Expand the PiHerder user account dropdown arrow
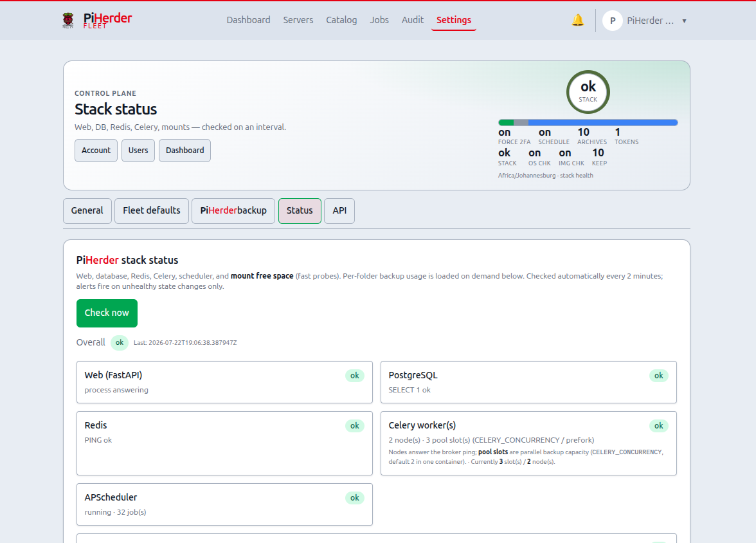Screen dimensions: 756x543 (x=684, y=21)
